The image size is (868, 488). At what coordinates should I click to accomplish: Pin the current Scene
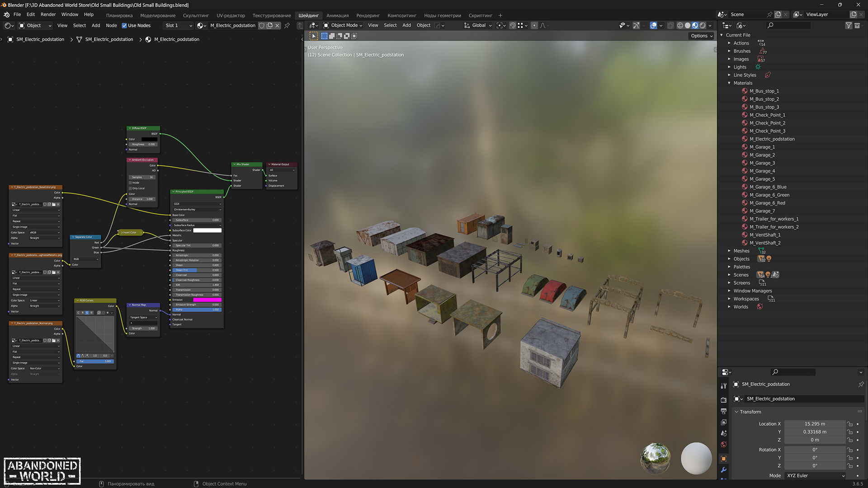(x=769, y=14)
